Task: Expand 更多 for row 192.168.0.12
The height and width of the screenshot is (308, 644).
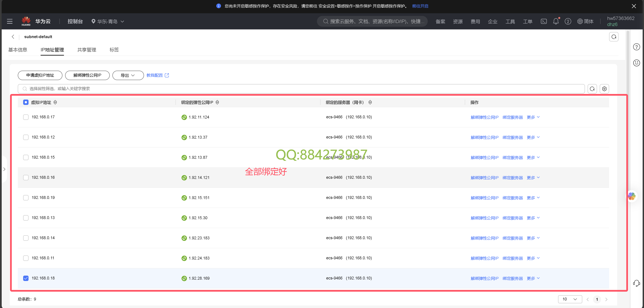Action: (533, 137)
